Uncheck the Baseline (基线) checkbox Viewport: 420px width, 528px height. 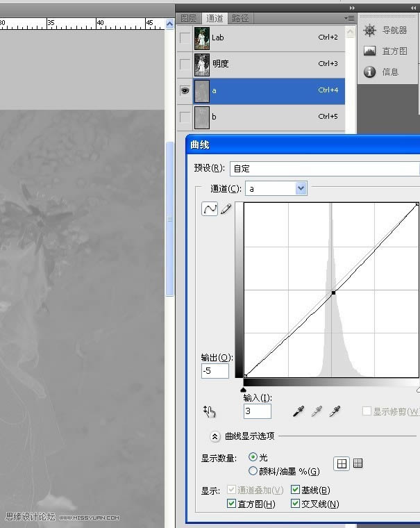click(296, 490)
